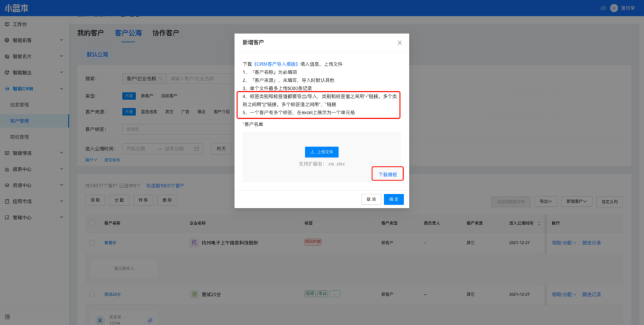Click the 智能拓客 sidebar icon
Viewport: 644px width, 325px height.
pos(7,40)
